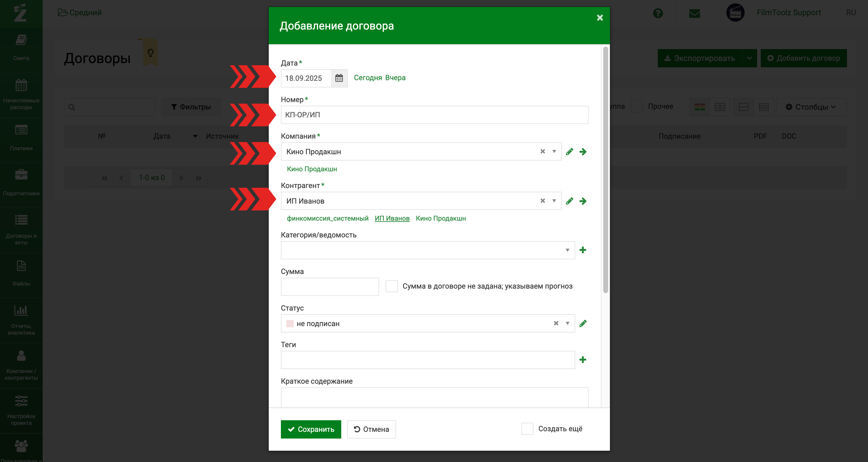This screenshot has width=868, height=462.
Task: Close the Добавление договора dialog
Action: 600,18
